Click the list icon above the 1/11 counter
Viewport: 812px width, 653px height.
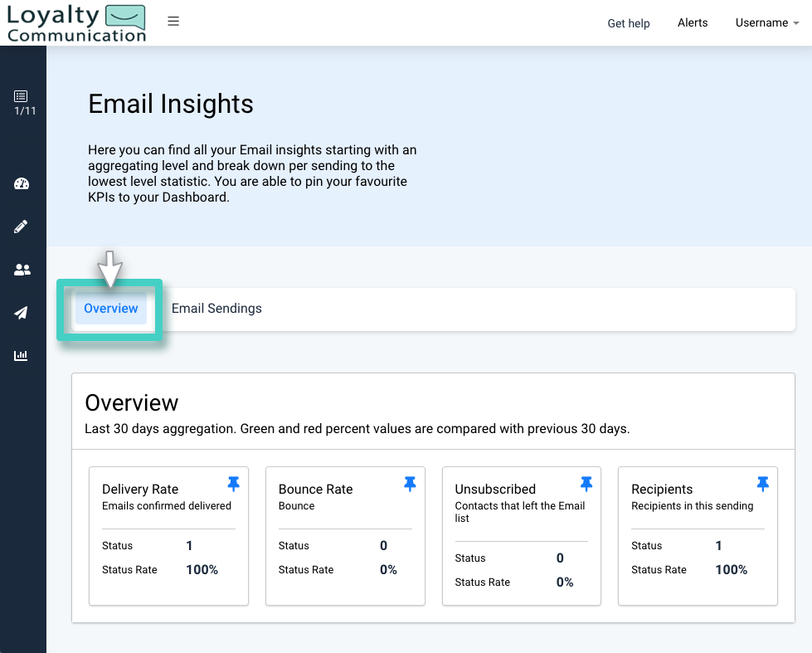point(22,95)
